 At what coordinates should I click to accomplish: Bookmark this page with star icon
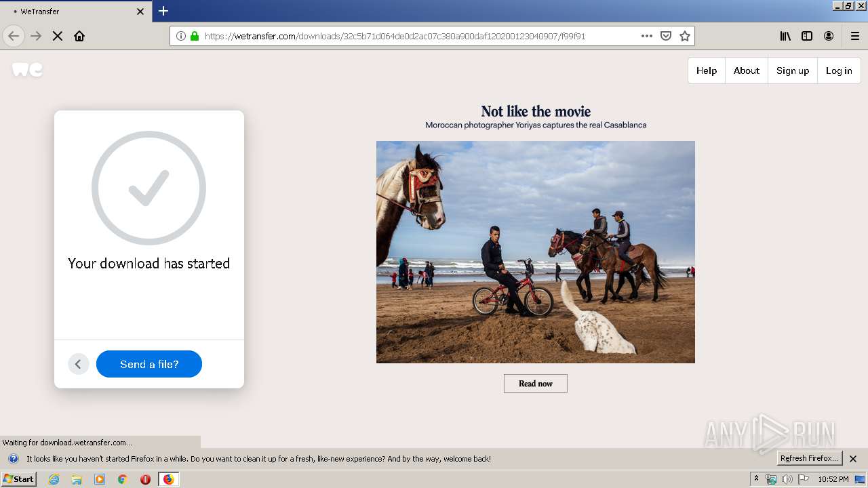pyautogui.click(x=685, y=36)
